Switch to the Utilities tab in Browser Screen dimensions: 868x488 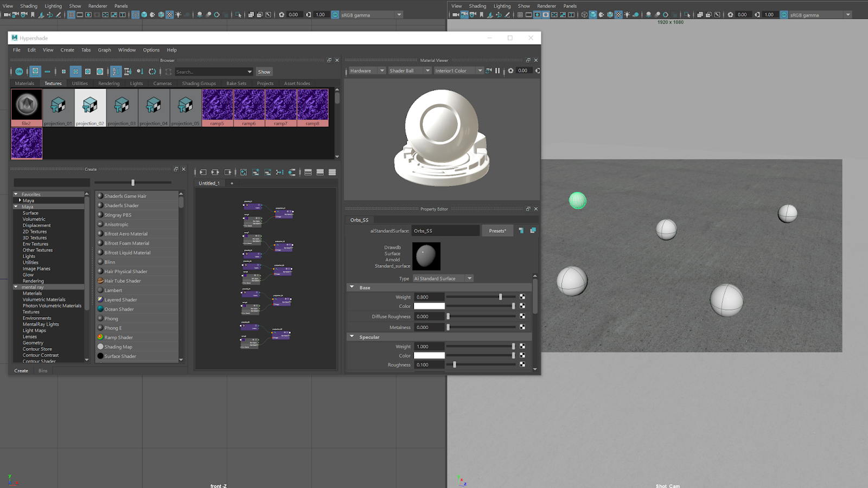[80, 83]
